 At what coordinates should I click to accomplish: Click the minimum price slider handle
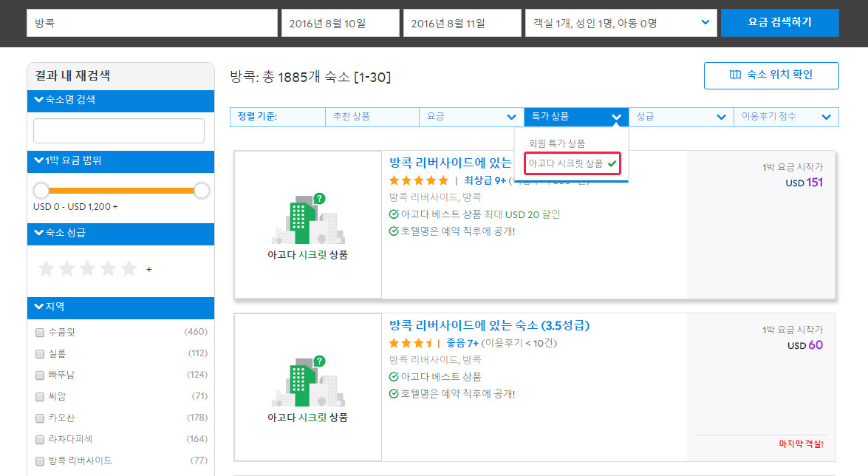pyautogui.click(x=41, y=191)
